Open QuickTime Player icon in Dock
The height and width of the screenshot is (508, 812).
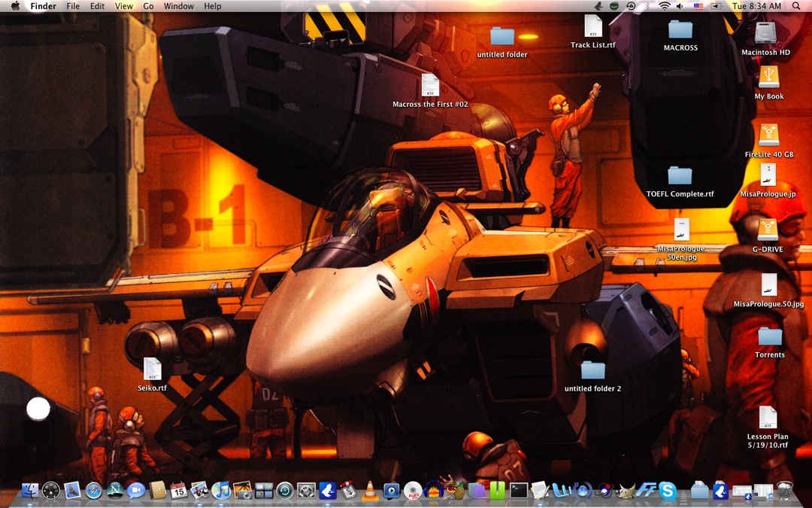tap(391, 490)
